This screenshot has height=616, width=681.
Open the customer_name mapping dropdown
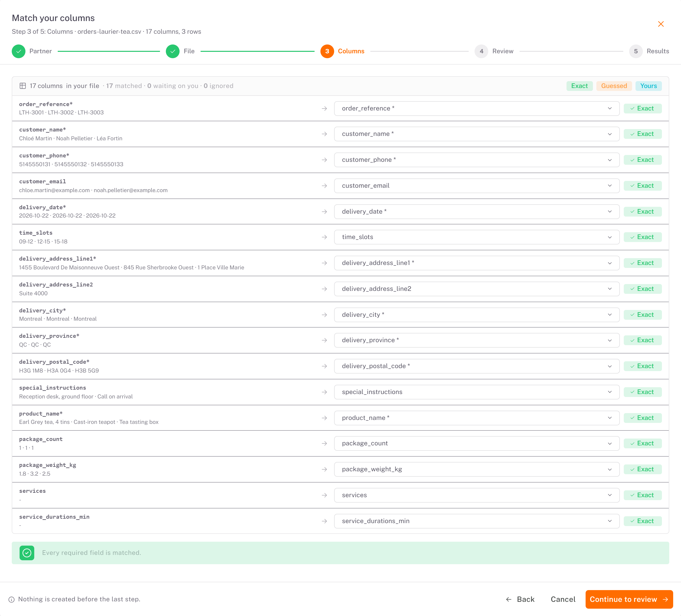(477, 134)
